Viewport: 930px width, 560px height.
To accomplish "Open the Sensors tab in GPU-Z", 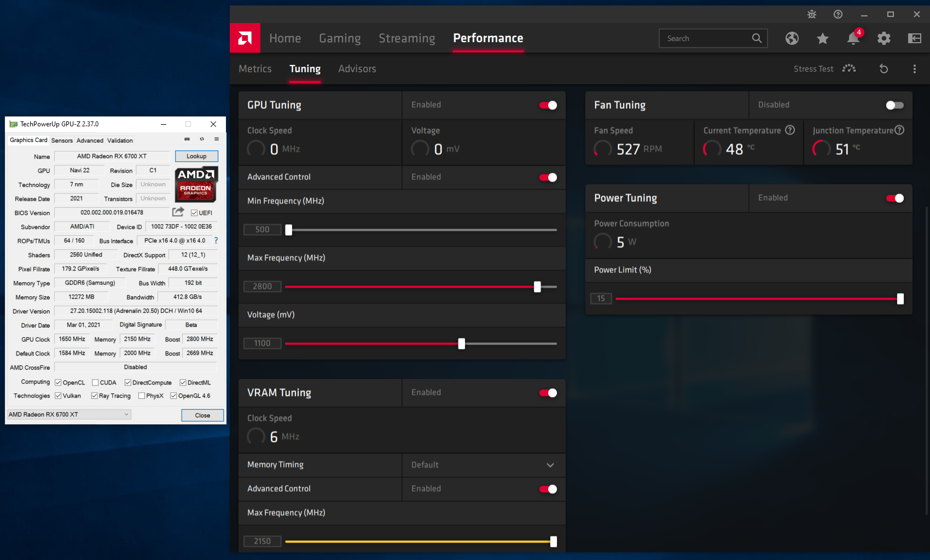I will coord(62,141).
